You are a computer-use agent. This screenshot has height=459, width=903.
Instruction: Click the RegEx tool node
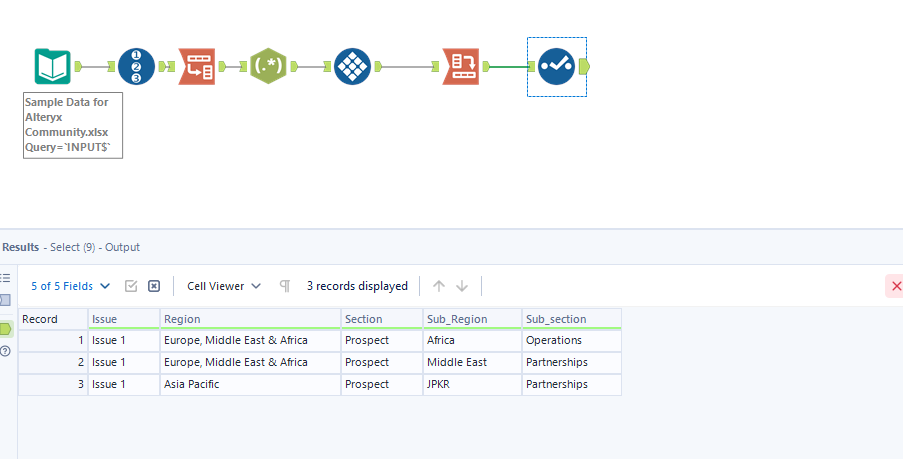(268, 67)
